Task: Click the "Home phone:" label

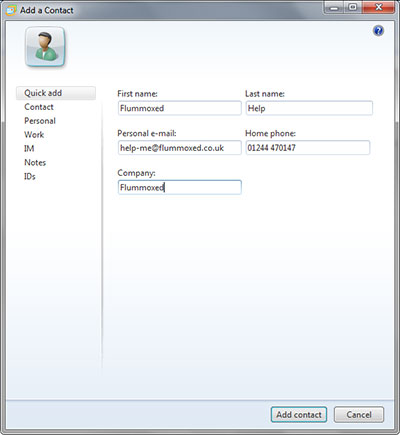Action: (x=270, y=134)
